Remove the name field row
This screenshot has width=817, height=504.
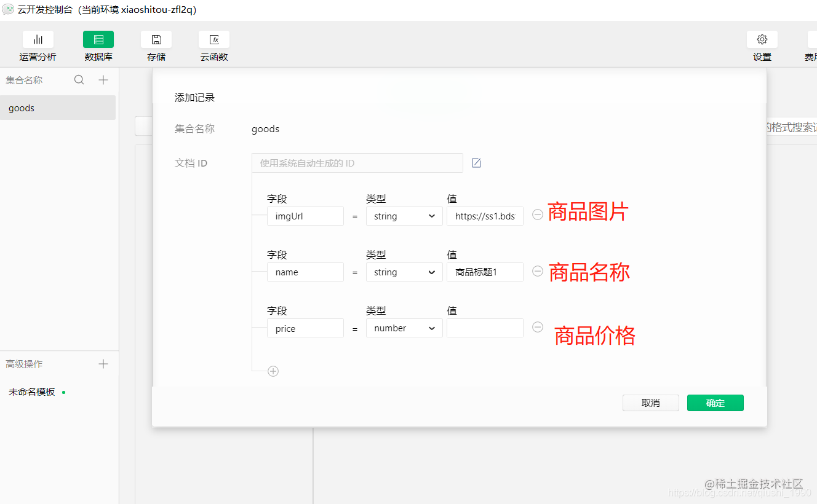pyautogui.click(x=538, y=271)
